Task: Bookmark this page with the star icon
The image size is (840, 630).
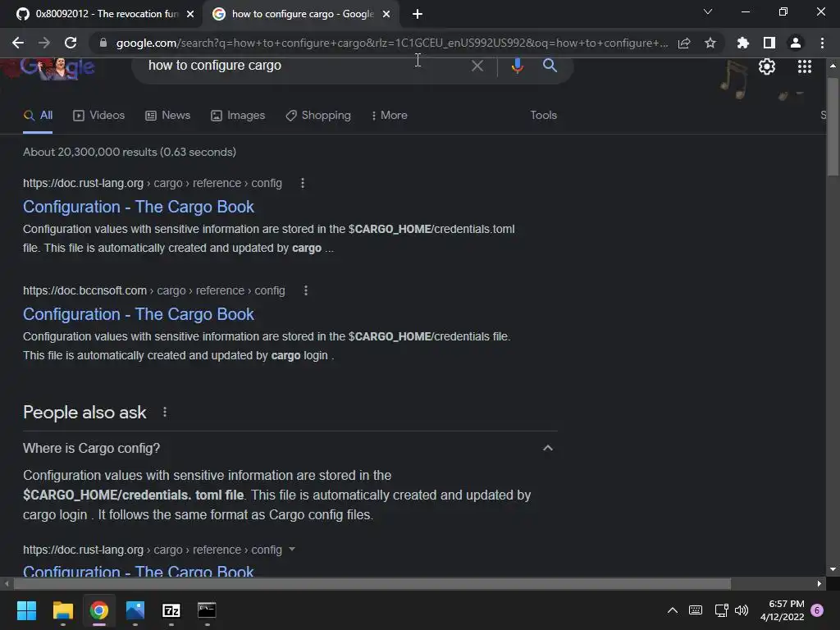Action: tap(710, 43)
